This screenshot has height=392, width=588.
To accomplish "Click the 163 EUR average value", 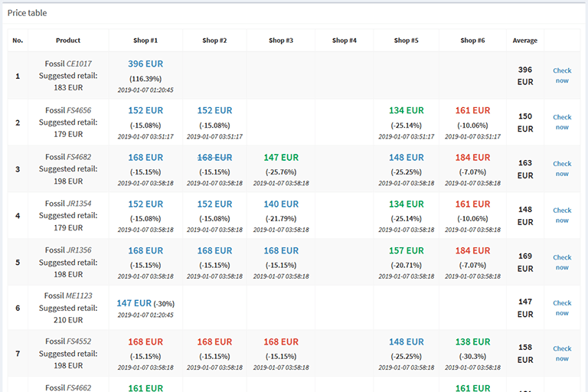I will coord(525,168).
